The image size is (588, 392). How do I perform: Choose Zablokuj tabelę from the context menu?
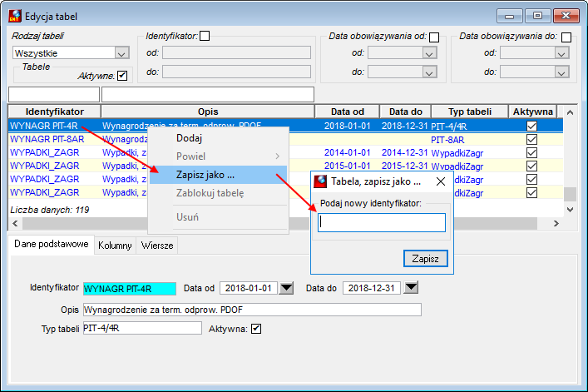[218, 193]
